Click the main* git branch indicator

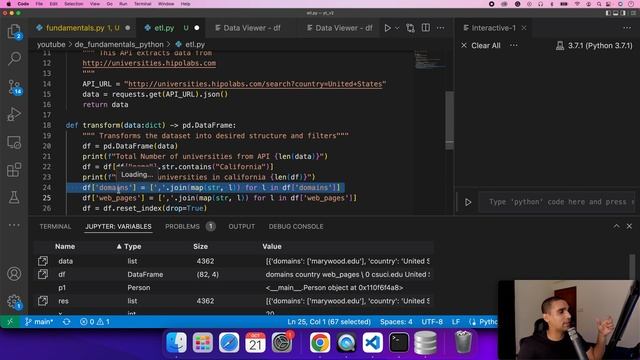(39, 322)
